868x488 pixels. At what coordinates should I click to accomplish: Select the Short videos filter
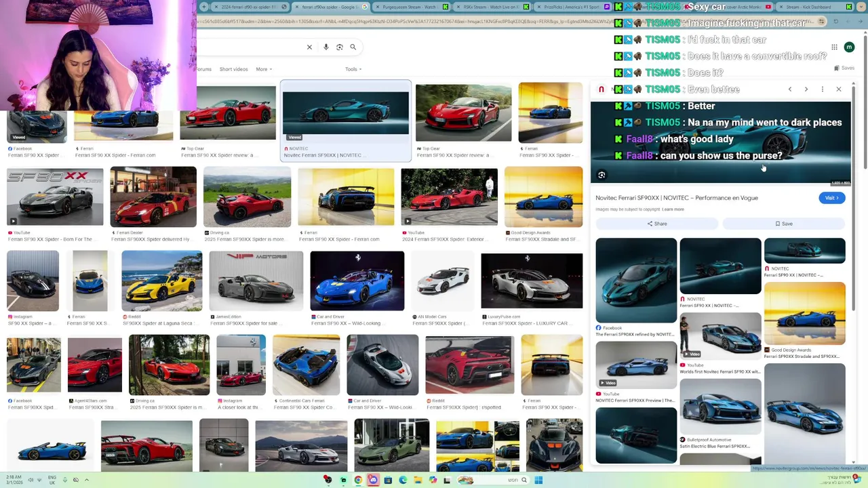tap(233, 69)
